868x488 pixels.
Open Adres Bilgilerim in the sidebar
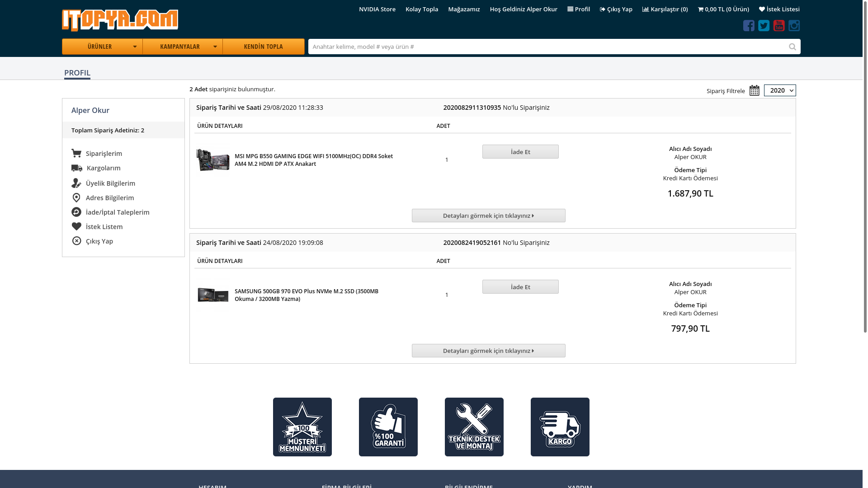click(x=110, y=198)
